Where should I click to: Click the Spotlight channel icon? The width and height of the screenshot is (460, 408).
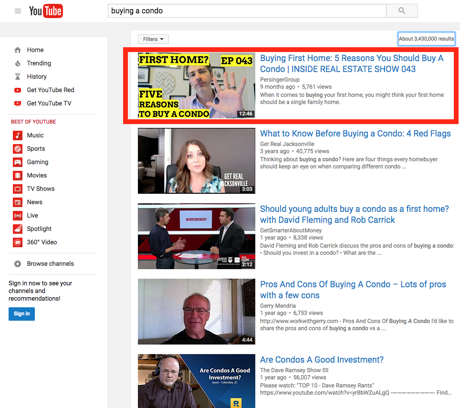(x=18, y=229)
